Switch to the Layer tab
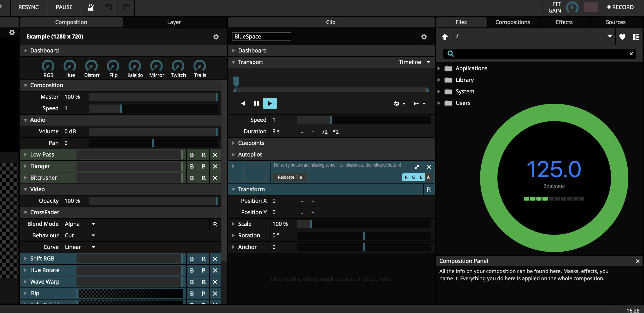Image resolution: width=644 pixels, height=313 pixels. [x=174, y=22]
